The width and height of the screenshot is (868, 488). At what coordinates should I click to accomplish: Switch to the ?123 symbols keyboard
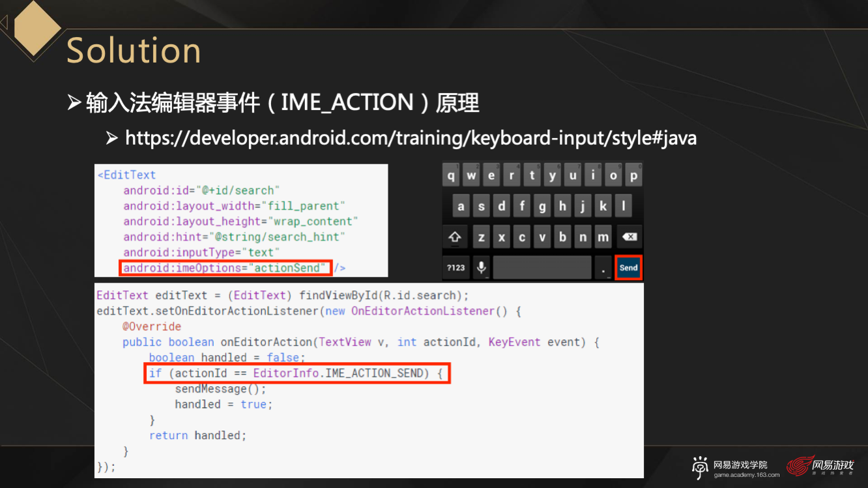point(456,268)
